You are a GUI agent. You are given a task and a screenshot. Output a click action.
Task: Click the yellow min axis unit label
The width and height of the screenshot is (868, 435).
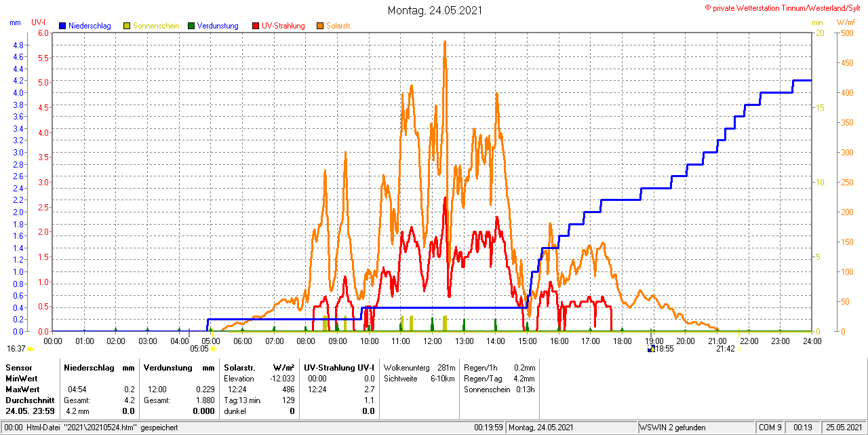click(817, 22)
